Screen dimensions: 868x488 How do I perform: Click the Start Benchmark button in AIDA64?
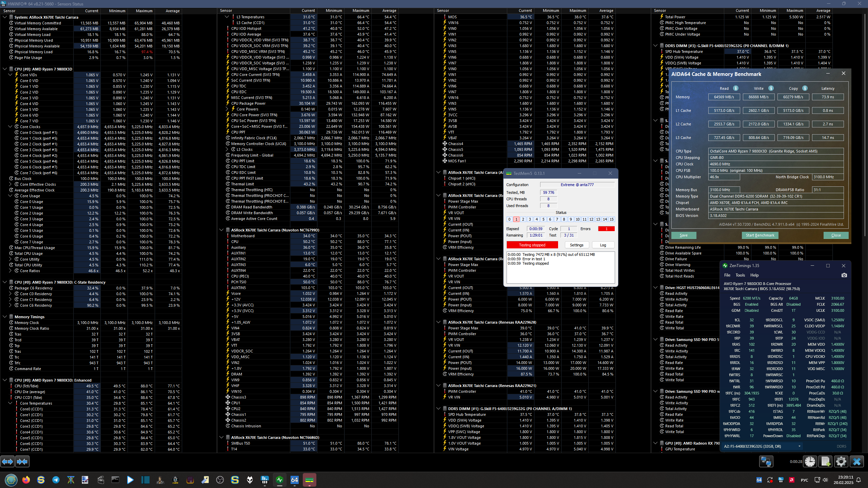760,235
